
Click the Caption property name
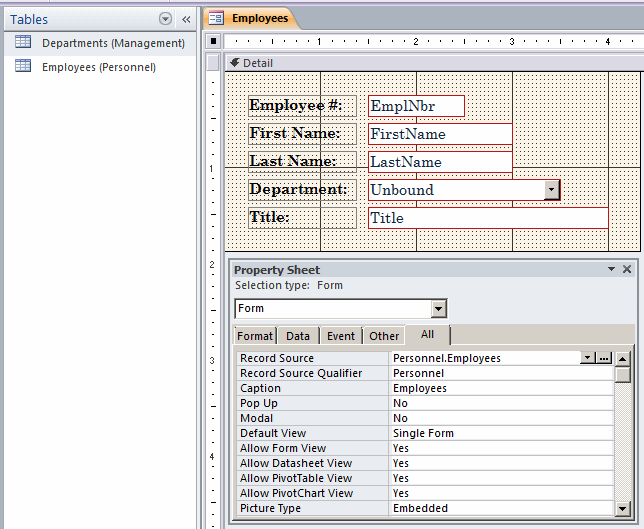pos(260,388)
